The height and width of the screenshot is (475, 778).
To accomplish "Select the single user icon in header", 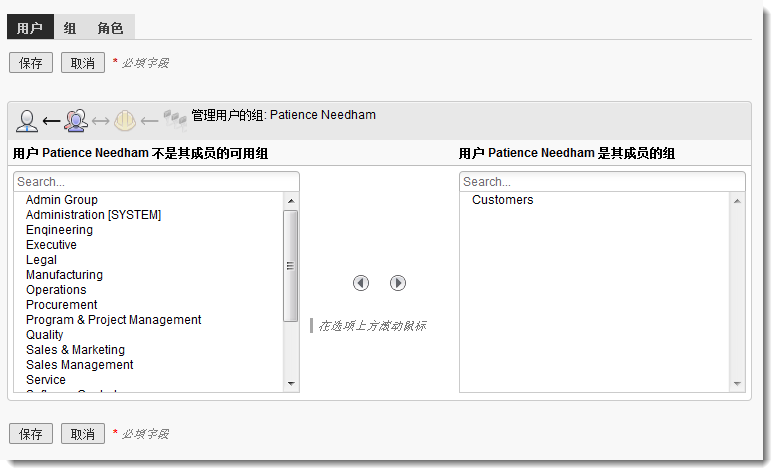I will 27,121.
